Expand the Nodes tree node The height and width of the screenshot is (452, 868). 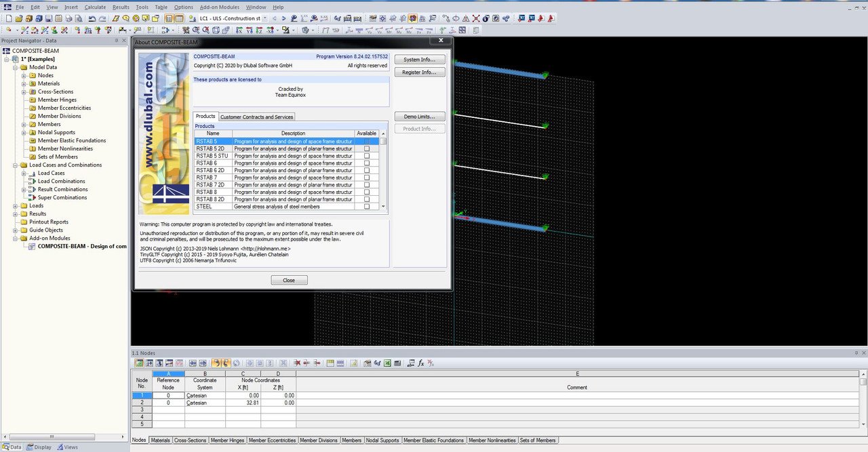pos(24,75)
